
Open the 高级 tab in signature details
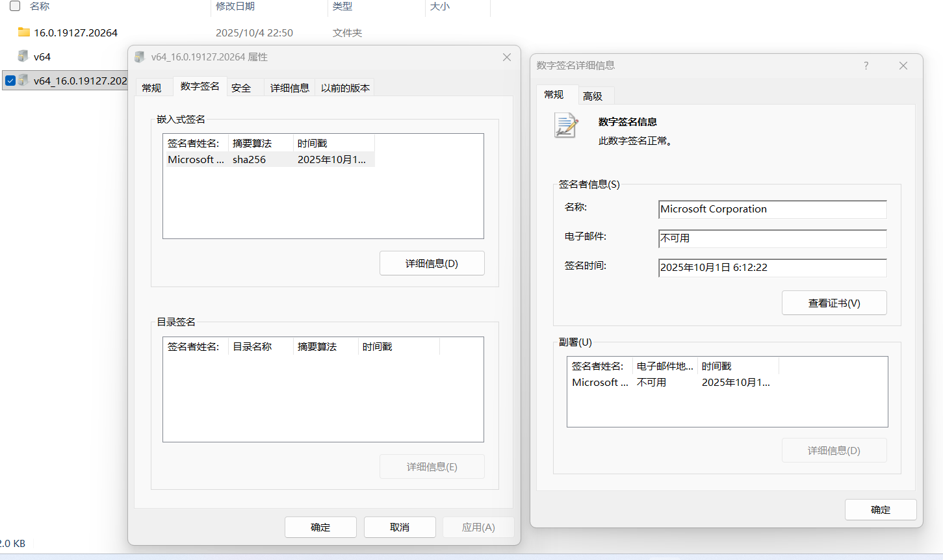pos(592,96)
